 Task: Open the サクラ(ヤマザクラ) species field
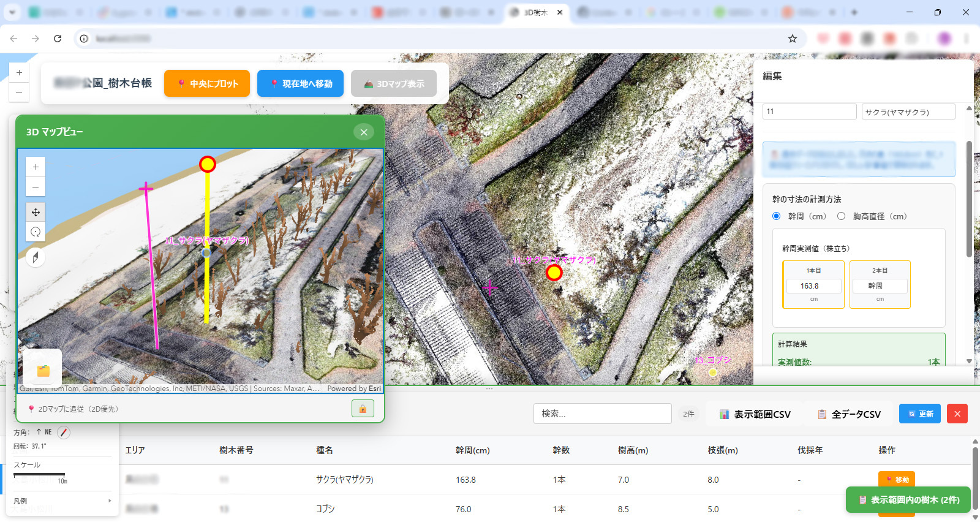(x=908, y=112)
